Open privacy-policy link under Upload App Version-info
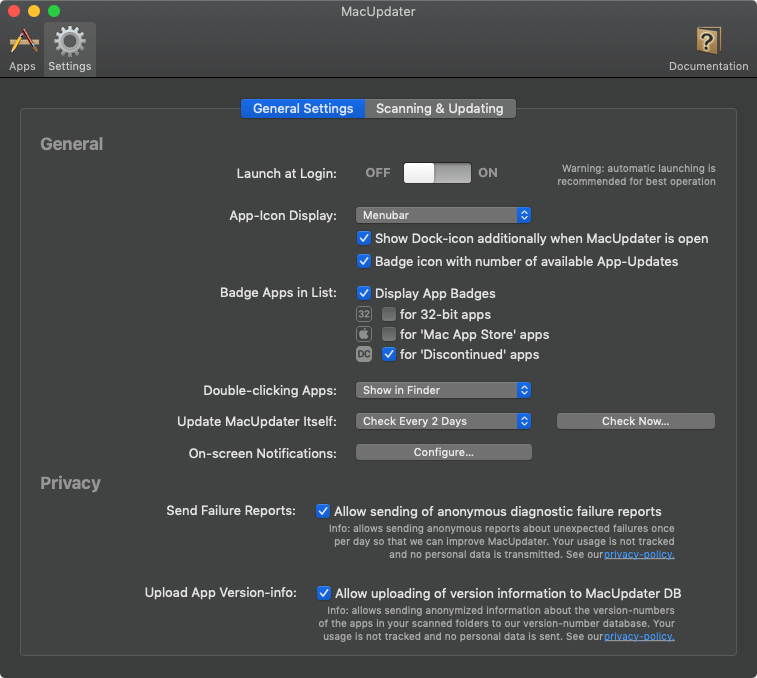Screen dimensions: 757x678 pyautogui.click(x=639, y=636)
